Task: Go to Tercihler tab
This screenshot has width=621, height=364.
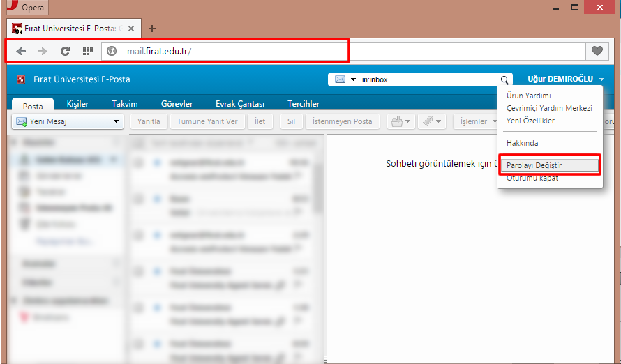Action: (304, 104)
